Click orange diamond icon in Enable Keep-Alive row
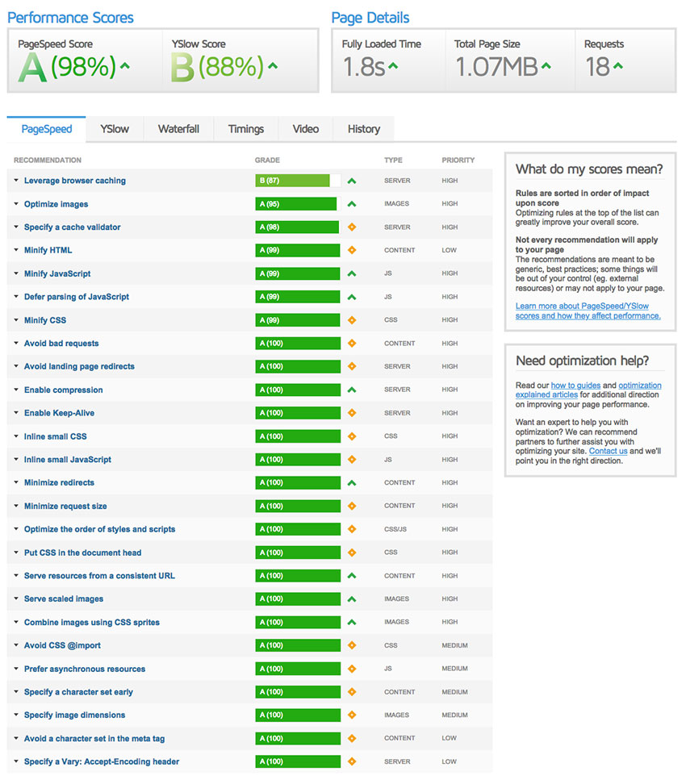 pos(352,413)
